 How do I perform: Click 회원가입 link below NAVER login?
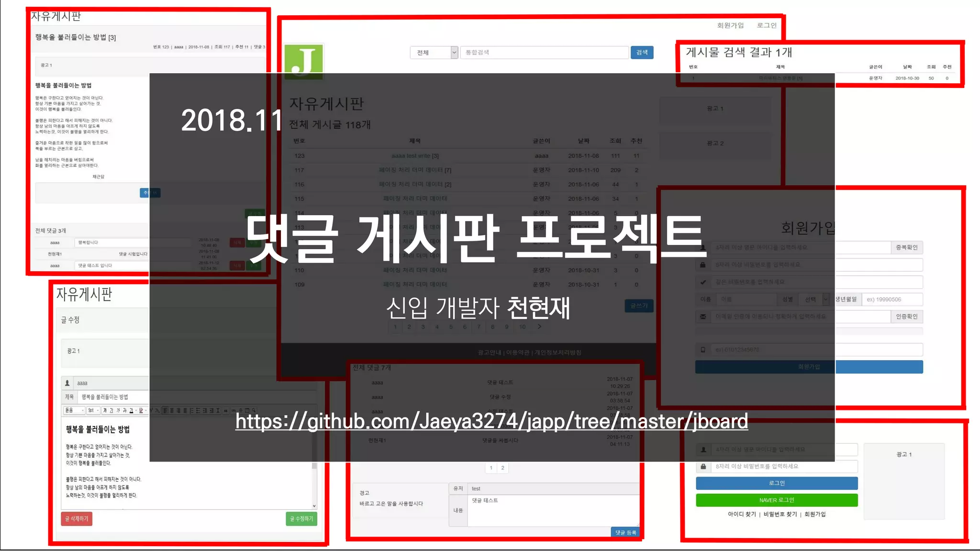815,514
